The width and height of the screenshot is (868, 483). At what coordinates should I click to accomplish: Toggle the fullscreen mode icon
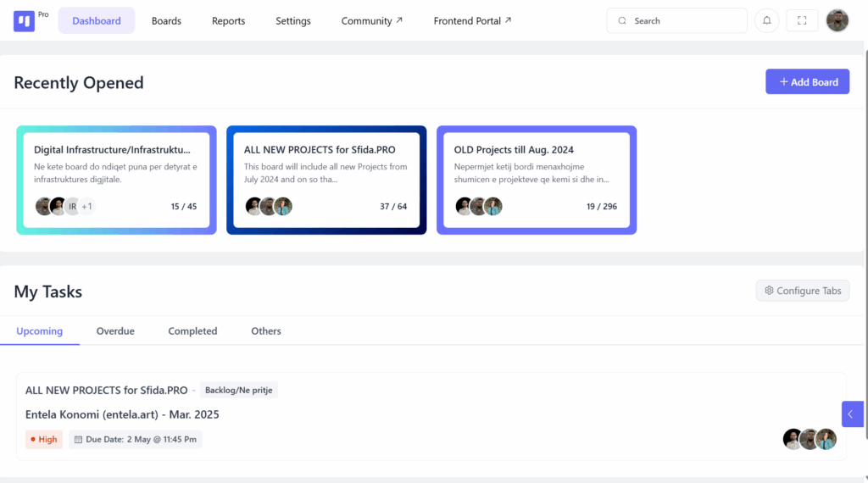click(x=802, y=20)
